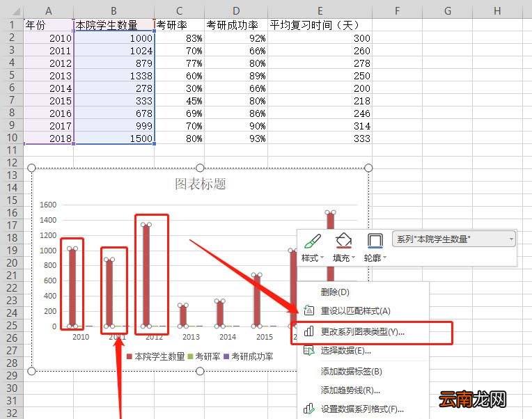532x419 pixels.
Task: Click the cell with value 1024
Action: coord(114,51)
